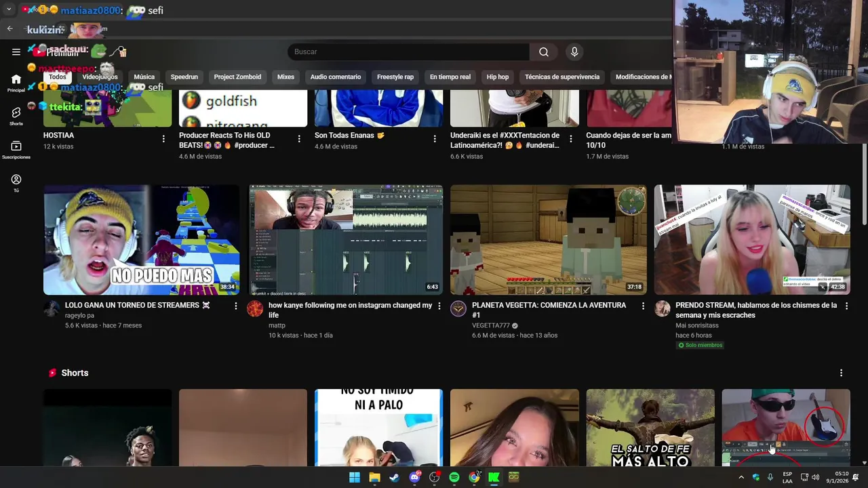Viewport: 868px width, 488px height.
Task: Select the Hip hop chip
Action: (498, 77)
